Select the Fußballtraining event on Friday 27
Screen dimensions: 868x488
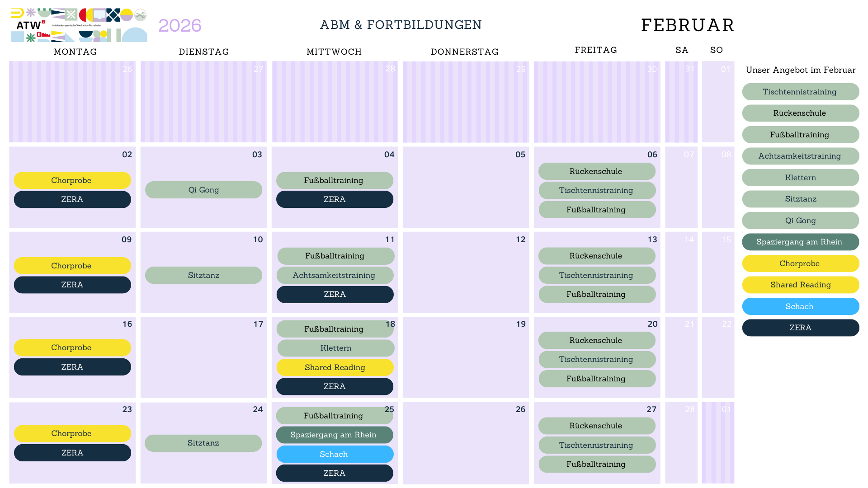tap(596, 464)
